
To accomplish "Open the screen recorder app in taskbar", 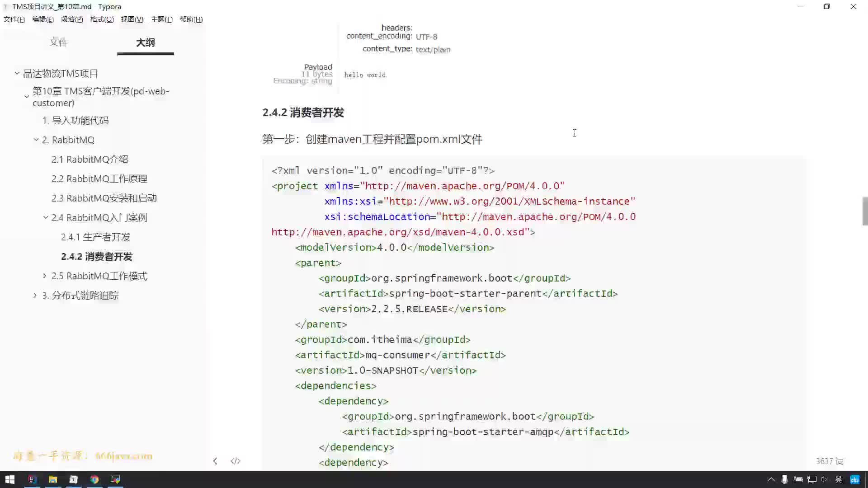I will [115, 479].
